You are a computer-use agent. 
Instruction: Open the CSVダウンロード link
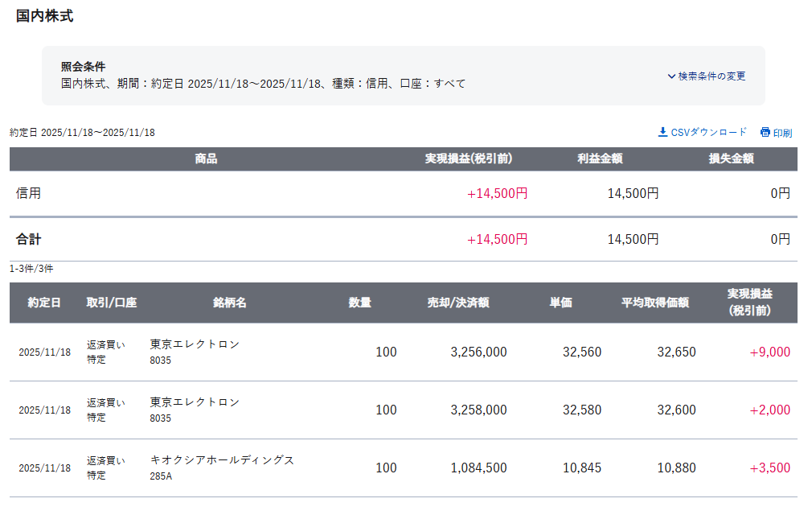point(708,133)
